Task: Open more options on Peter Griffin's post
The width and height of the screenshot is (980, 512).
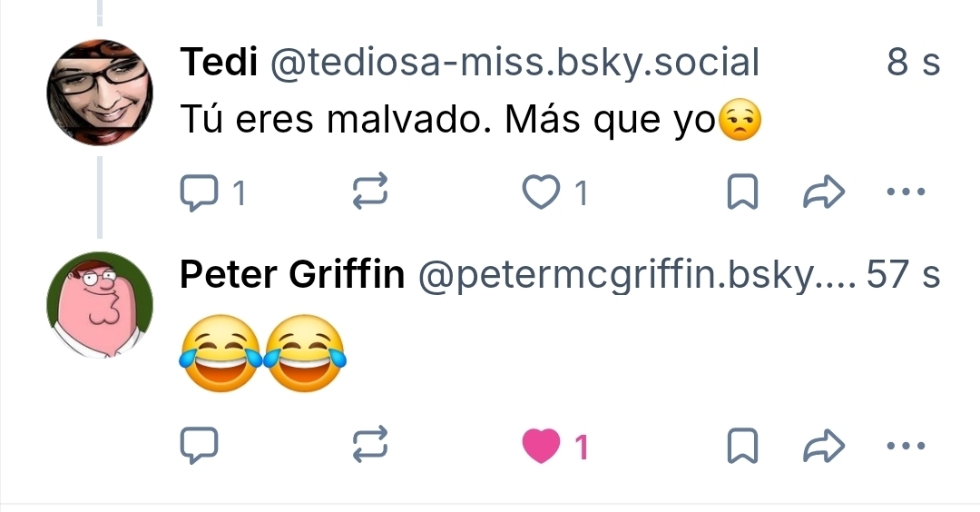Action: click(x=904, y=445)
